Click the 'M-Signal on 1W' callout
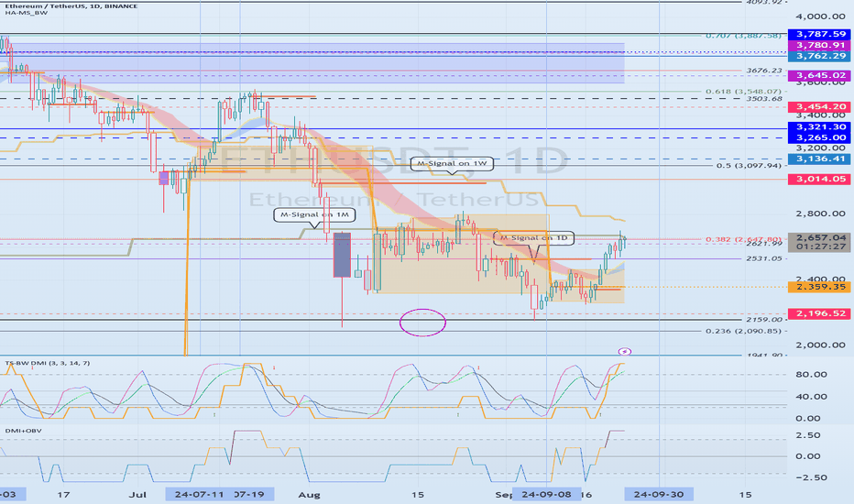 coord(452,163)
